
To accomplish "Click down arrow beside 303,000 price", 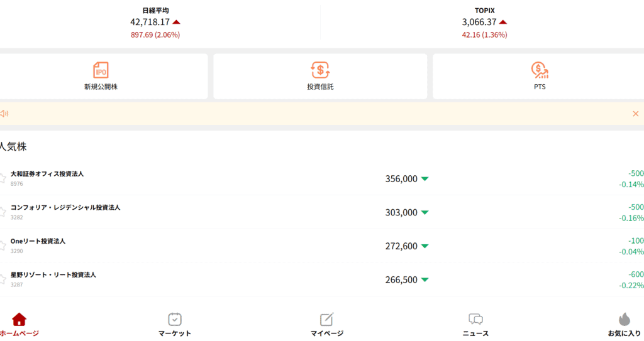I will point(425,213).
